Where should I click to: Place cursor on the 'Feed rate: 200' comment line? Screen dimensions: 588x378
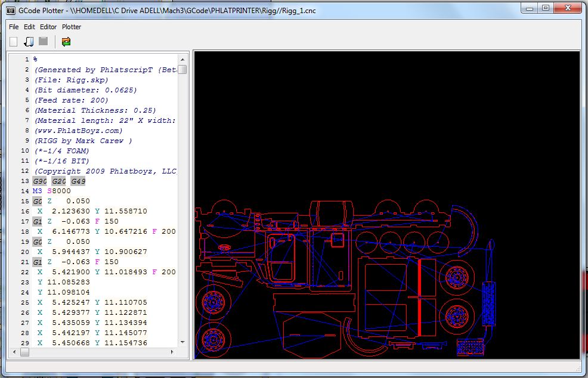(72, 100)
